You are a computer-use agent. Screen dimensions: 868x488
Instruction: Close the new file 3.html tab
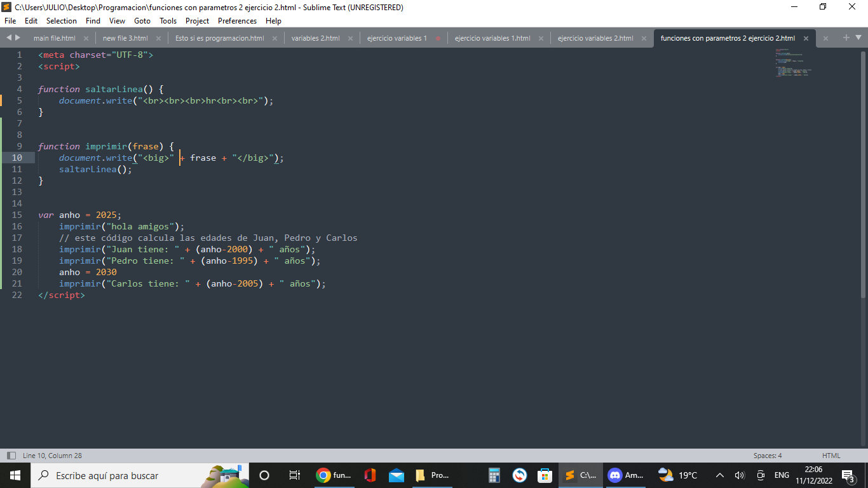pyautogui.click(x=159, y=38)
